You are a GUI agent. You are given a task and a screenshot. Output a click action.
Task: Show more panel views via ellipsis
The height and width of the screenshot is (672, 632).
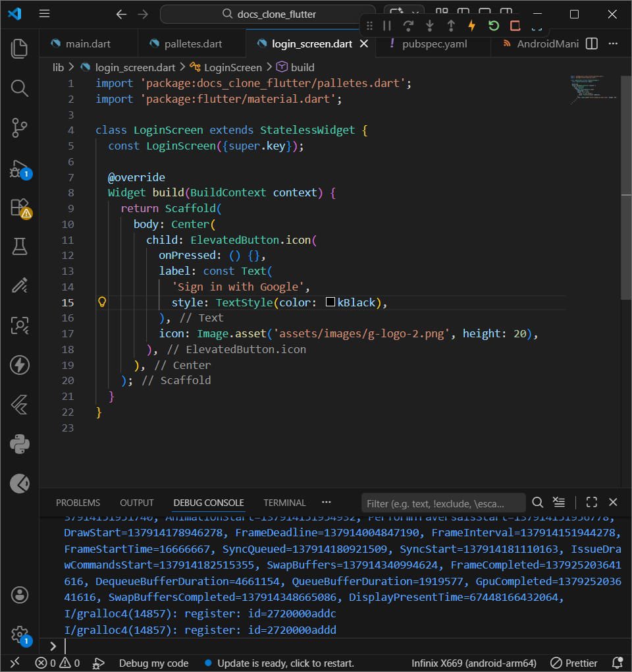point(327,502)
